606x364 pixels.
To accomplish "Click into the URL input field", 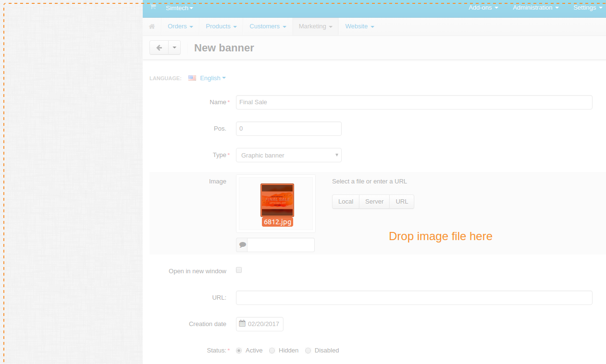I will (414, 298).
